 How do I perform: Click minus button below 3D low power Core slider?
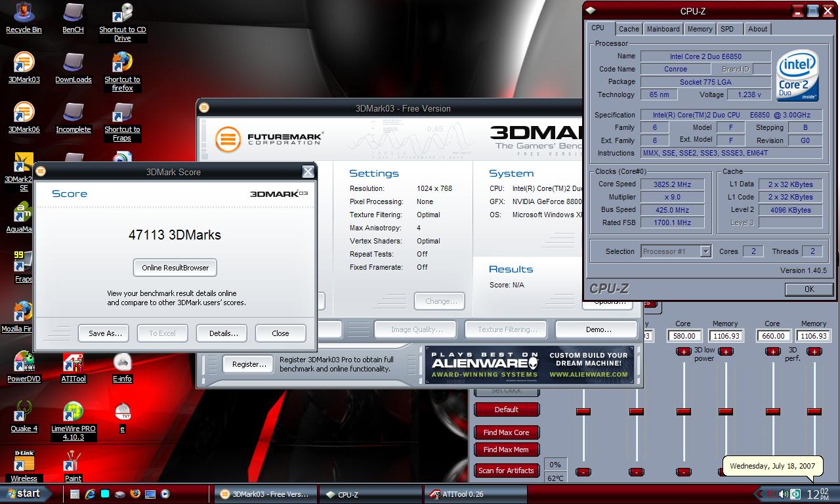(x=683, y=472)
